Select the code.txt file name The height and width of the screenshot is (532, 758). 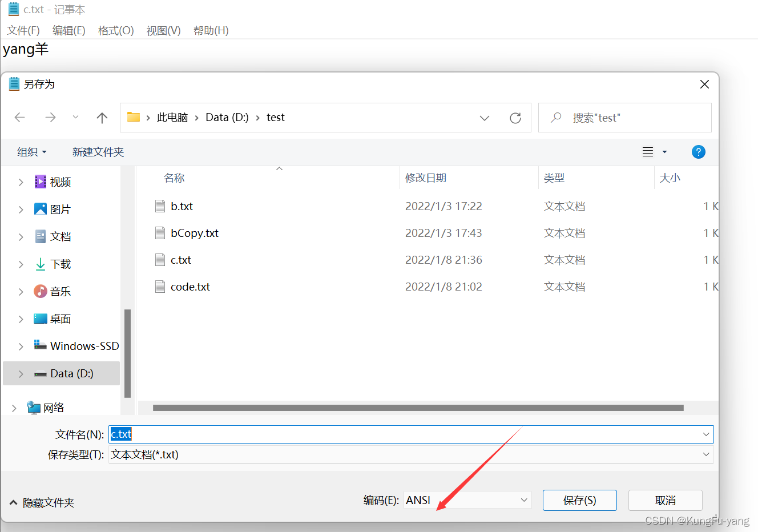tap(190, 287)
